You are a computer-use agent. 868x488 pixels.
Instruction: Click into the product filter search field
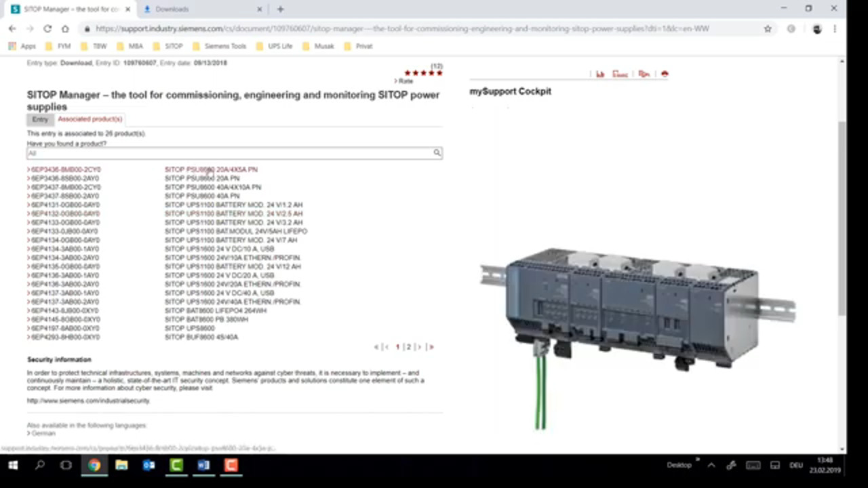pyautogui.click(x=231, y=153)
